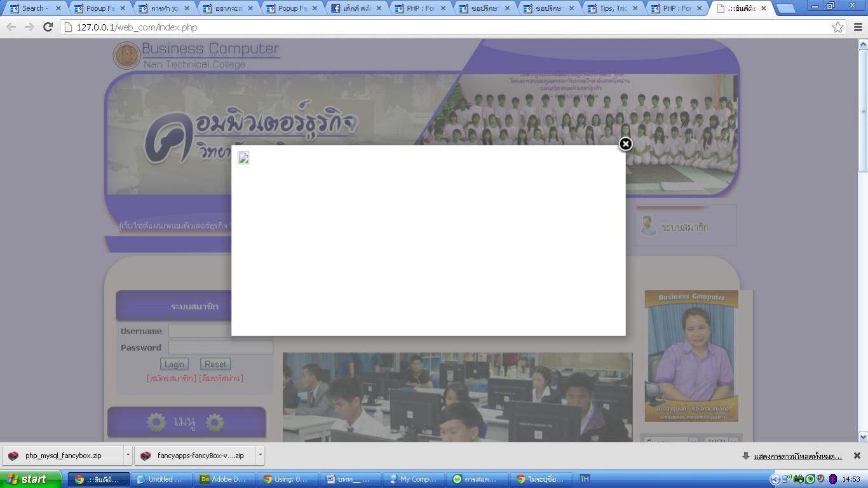The height and width of the screenshot is (488, 868).
Task: Close the current 127.0.0.1 tab
Action: 764,8
